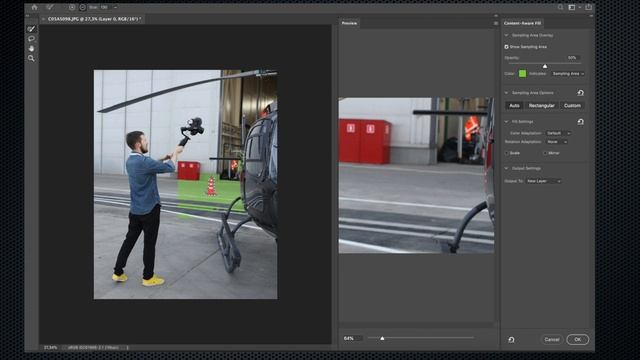The width and height of the screenshot is (640, 360).
Task: Click the Home icon
Action: pos(35,7)
